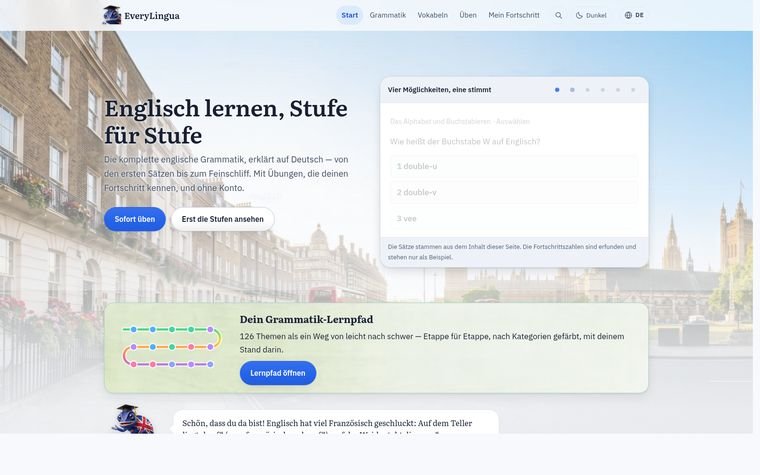Open the DE language selector
The height and width of the screenshot is (475, 760).
(634, 15)
